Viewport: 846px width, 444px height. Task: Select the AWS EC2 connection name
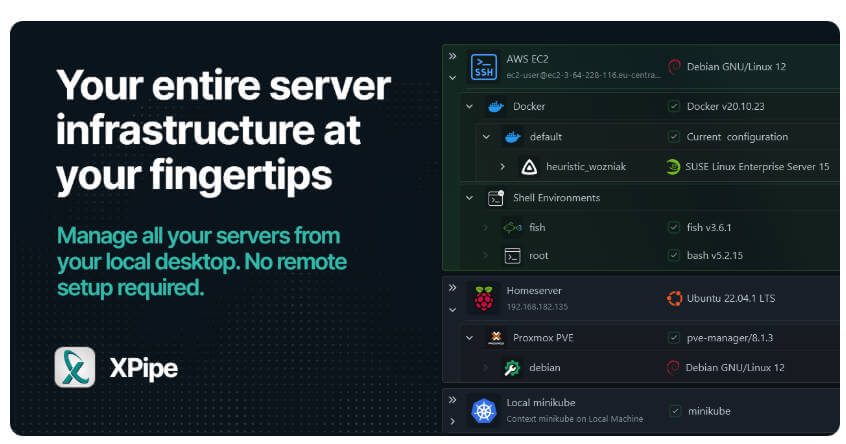pos(527,59)
